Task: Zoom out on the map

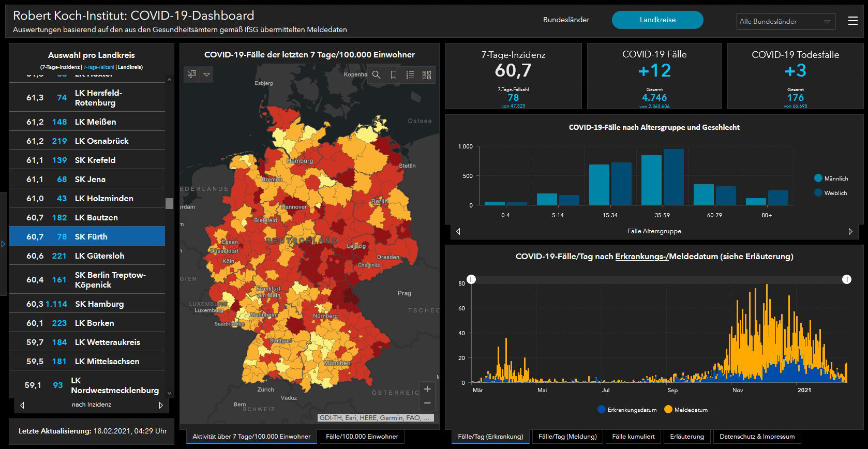Action: point(427,403)
